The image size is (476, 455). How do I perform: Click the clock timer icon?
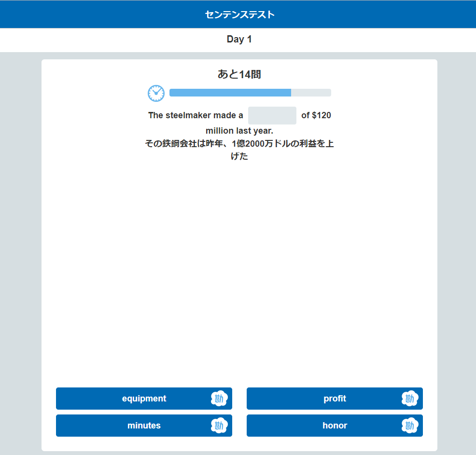(156, 93)
